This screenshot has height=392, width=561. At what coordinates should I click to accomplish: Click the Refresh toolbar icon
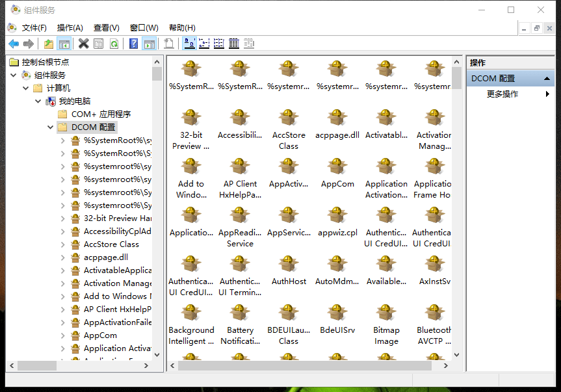click(114, 44)
